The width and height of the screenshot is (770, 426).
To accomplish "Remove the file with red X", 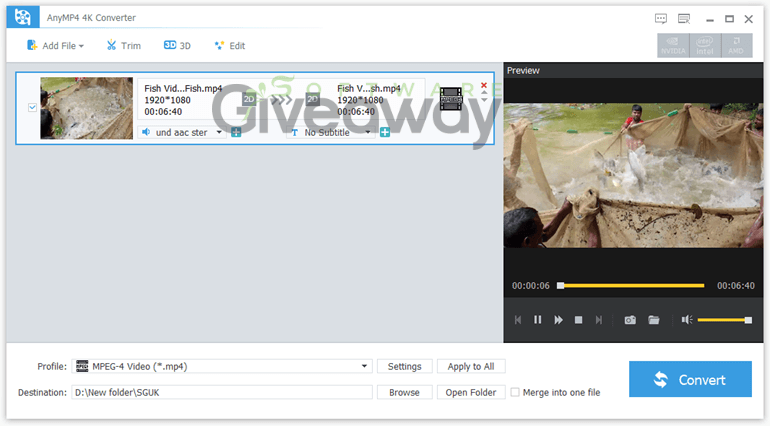I will click(x=484, y=85).
